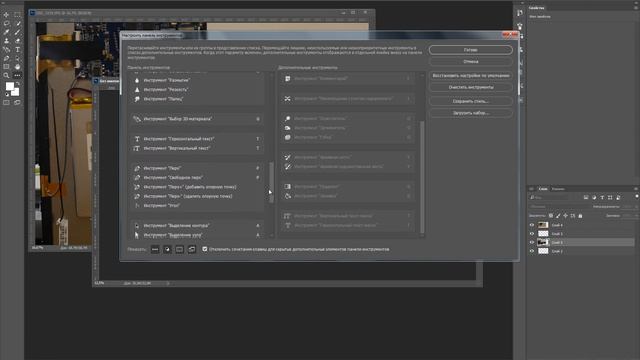Select the Lasso tool in the toolbar

click(x=6, y=23)
